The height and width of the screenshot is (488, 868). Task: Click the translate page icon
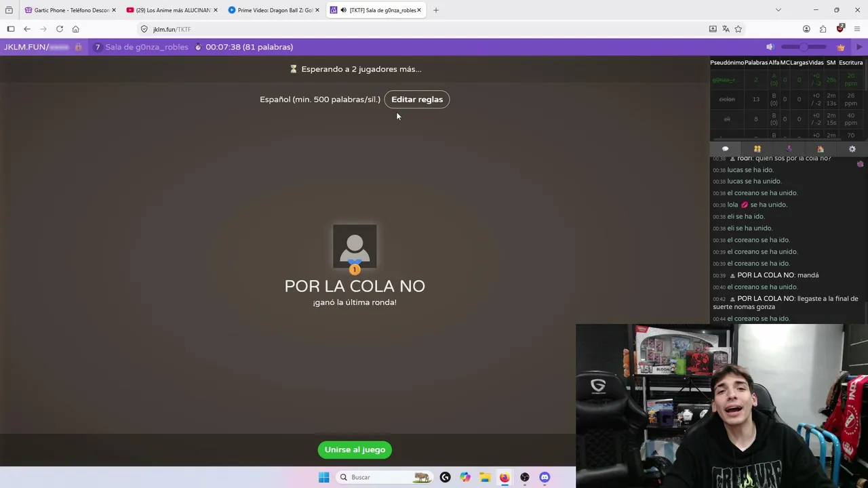click(x=726, y=29)
